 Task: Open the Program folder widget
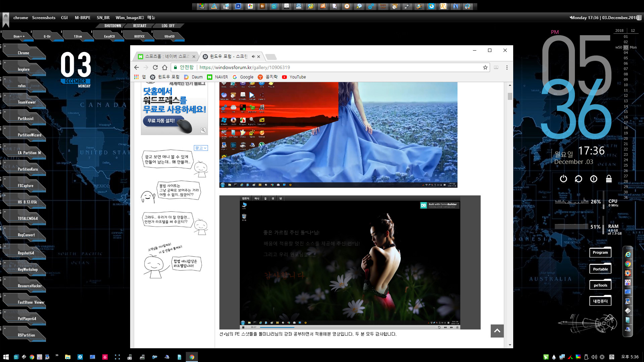(600, 252)
